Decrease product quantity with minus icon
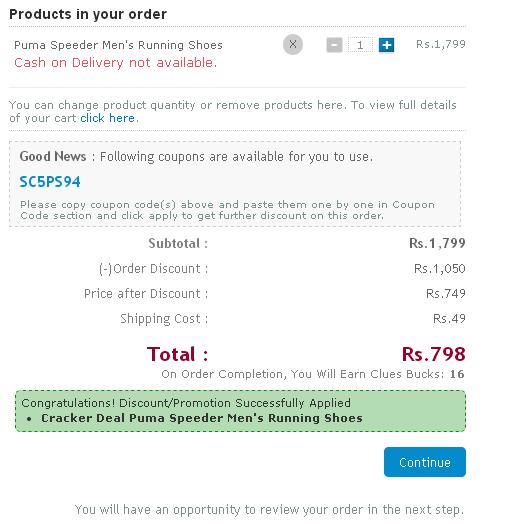The width and height of the screenshot is (512, 524). [334, 45]
